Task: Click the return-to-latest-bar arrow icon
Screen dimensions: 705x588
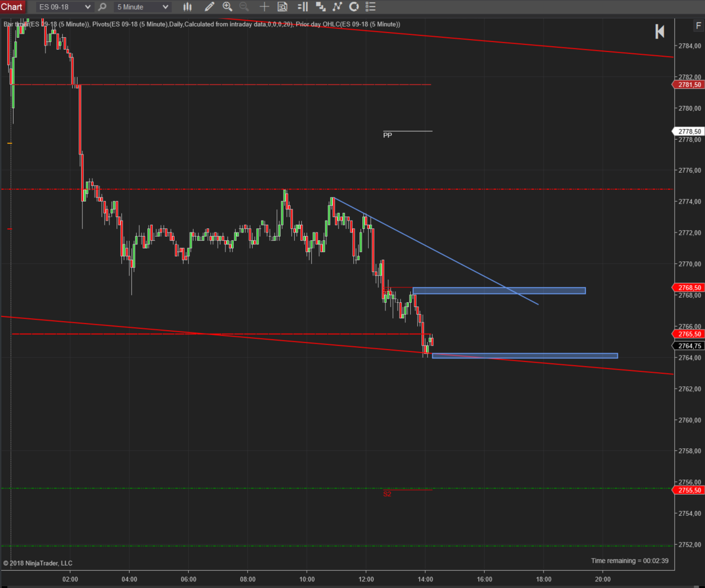Action: (x=659, y=31)
